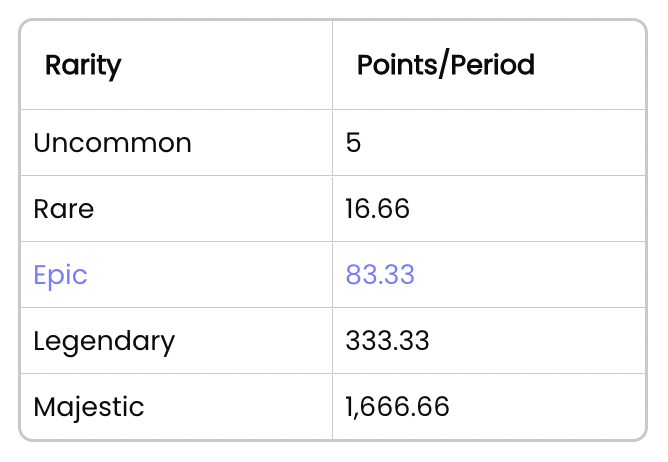Select the Majestic rarity cell
Viewport: 668px width, 462px height.
point(89,408)
